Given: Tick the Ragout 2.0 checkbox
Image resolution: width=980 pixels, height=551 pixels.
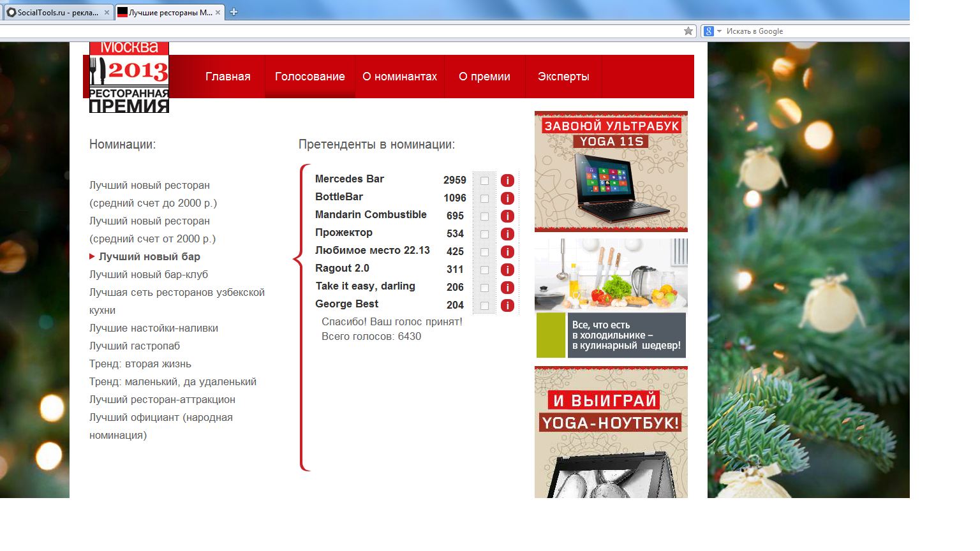Looking at the screenshot, I should click(484, 270).
